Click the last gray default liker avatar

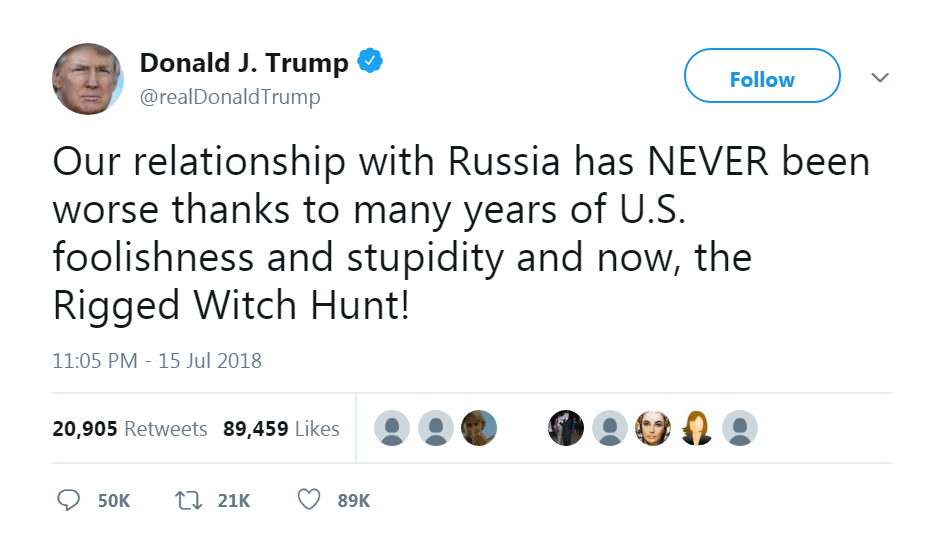(x=740, y=429)
